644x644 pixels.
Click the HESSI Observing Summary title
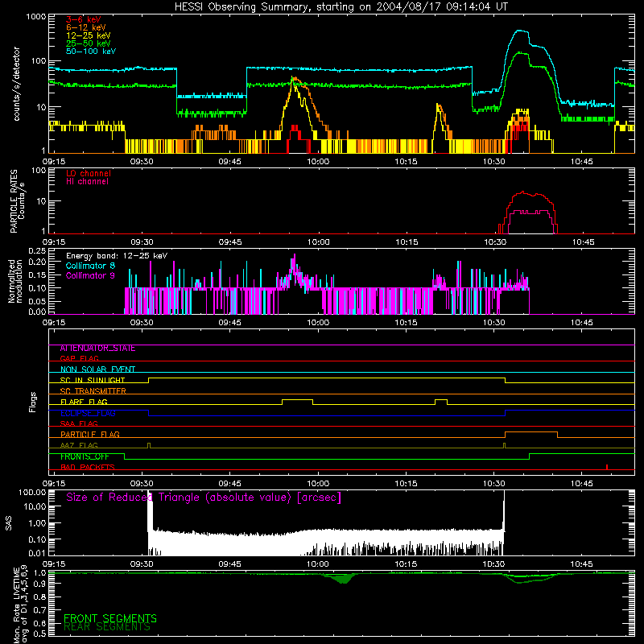click(x=341, y=7)
